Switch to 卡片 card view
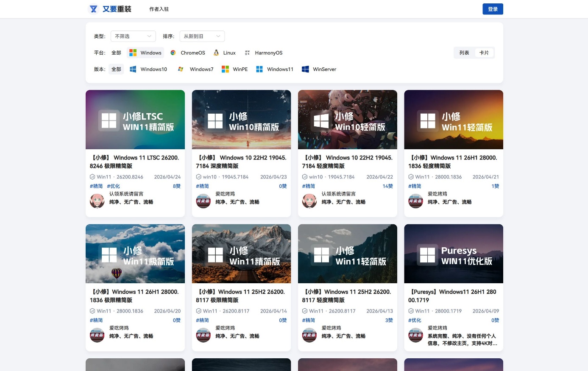The height and width of the screenshot is (371, 588). coord(484,53)
